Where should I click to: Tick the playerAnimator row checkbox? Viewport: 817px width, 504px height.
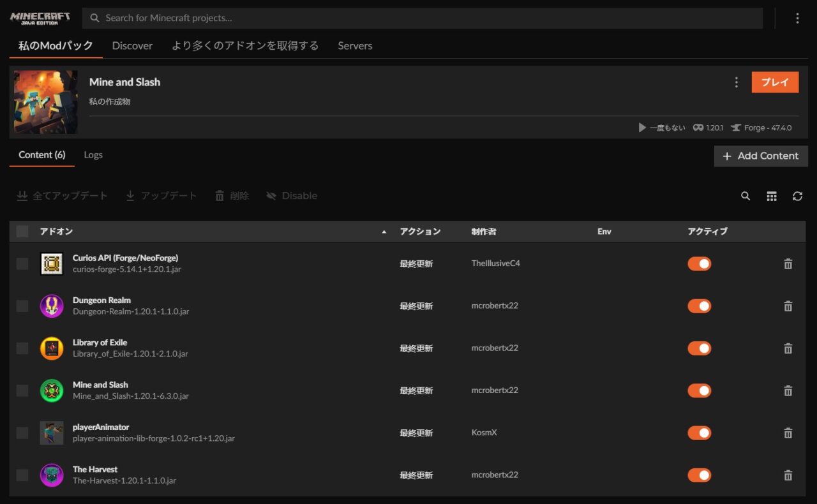coord(22,433)
